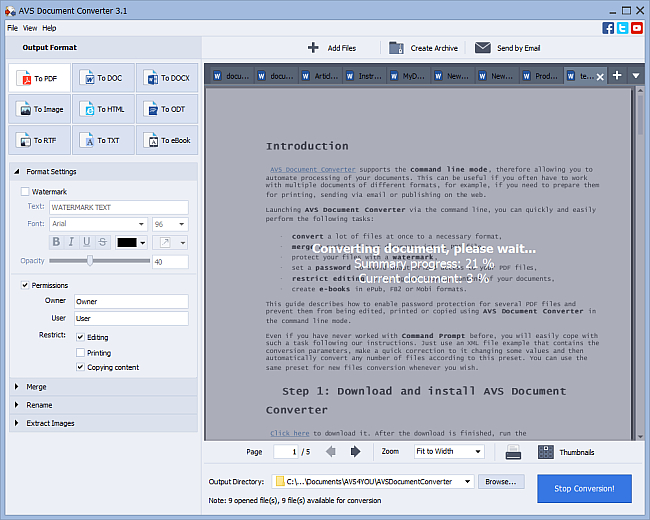This screenshot has width=650, height=520.
Task: Uncheck the Copying content restriction checkbox
Action: click(x=80, y=367)
